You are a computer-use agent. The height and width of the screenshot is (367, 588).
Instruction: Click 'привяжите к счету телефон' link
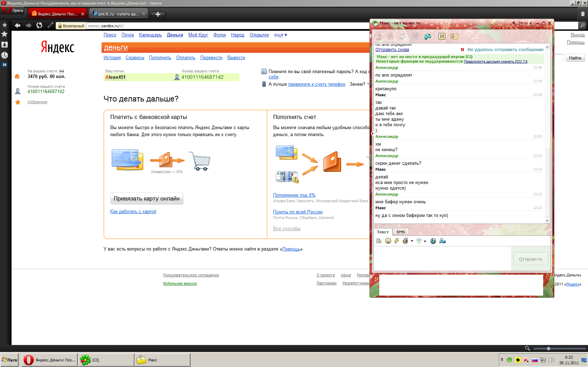pyautogui.click(x=317, y=84)
